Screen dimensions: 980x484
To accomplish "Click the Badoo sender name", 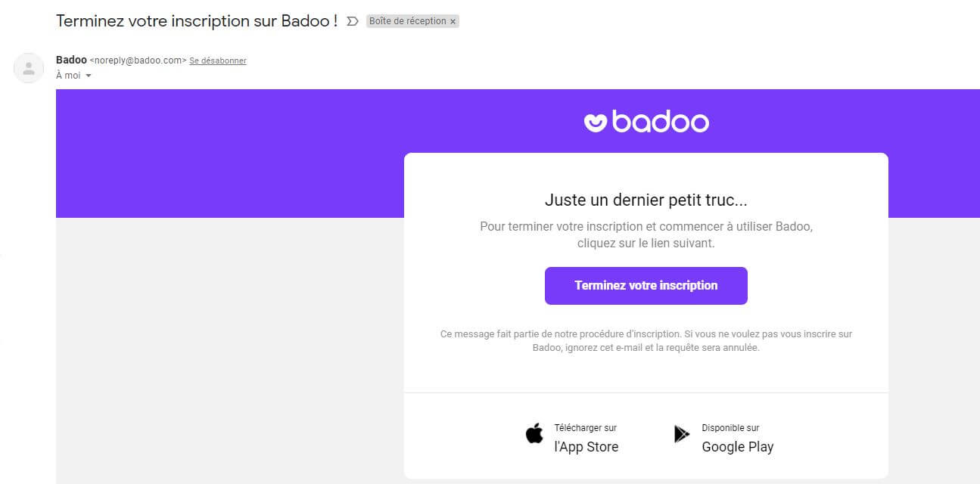I will [x=71, y=60].
